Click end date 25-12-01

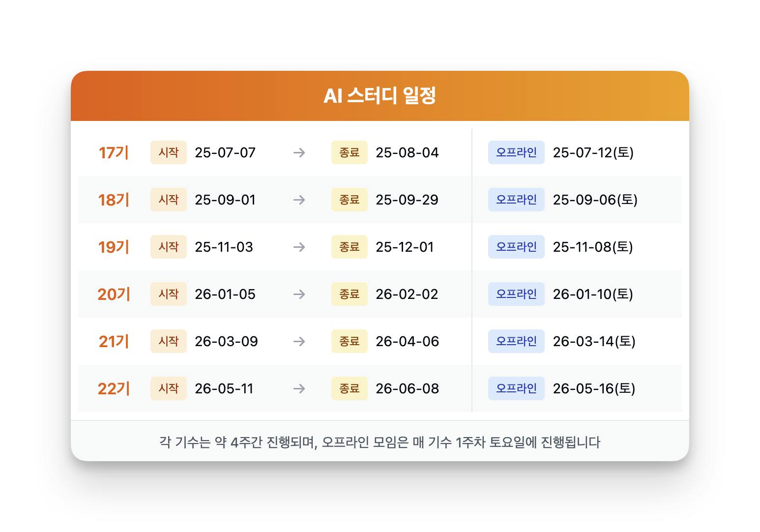[405, 247]
